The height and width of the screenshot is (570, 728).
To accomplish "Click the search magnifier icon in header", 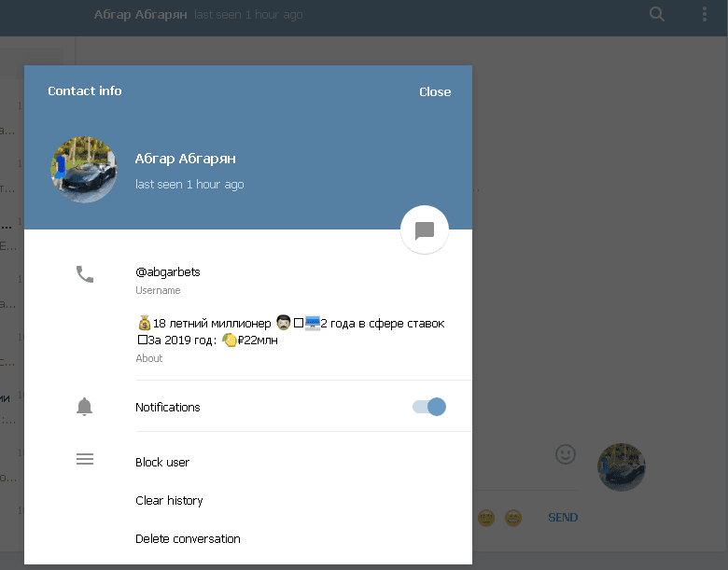I will (x=656, y=14).
